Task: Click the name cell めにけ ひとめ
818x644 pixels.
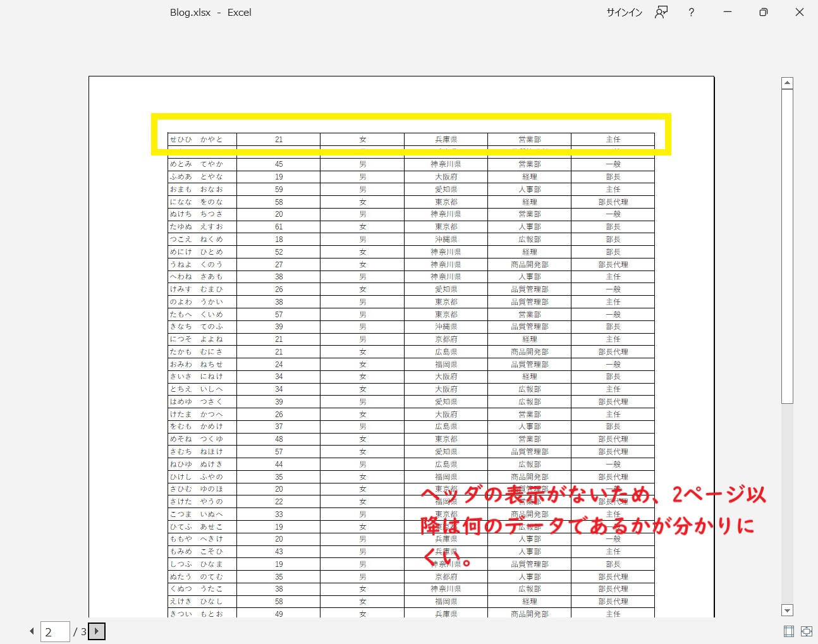Action: click(202, 252)
